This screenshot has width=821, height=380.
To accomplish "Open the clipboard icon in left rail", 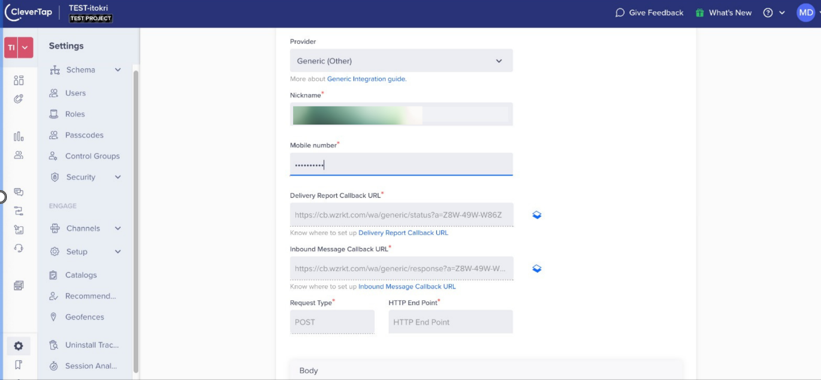I will (x=19, y=229).
